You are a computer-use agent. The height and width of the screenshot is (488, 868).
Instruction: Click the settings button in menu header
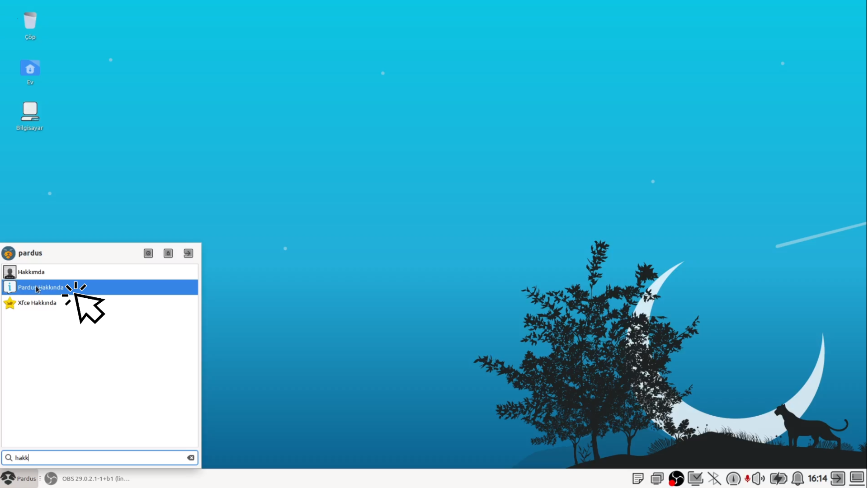pos(148,253)
